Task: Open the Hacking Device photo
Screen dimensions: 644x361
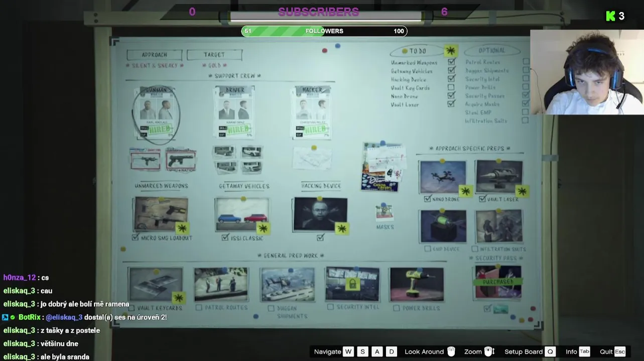Action: (320, 214)
